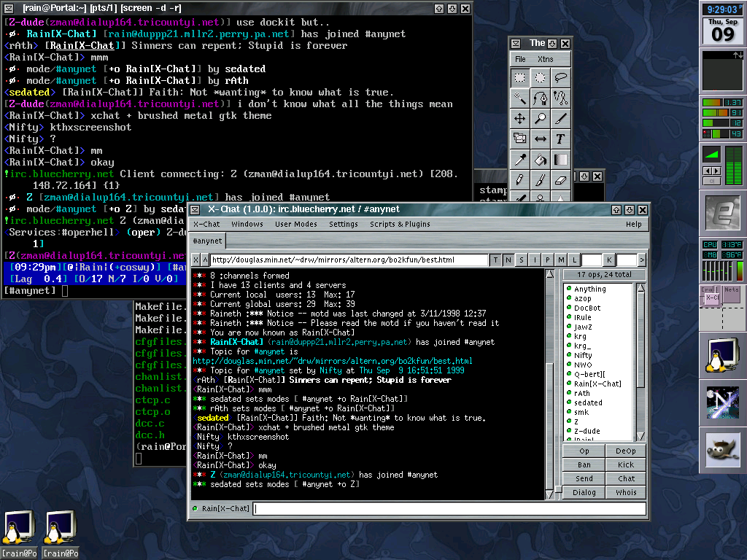Select the Fuzzy Select magic wand tool
The image size is (747, 560).
tap(519, 98)
